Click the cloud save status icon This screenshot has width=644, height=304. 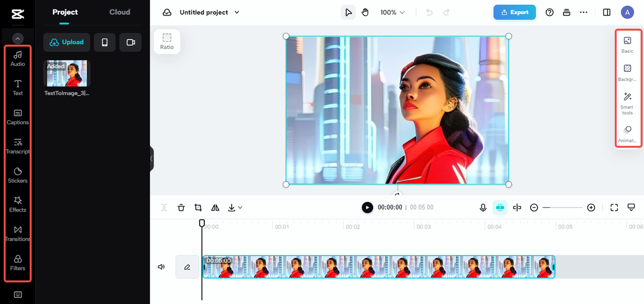point(167,13)
